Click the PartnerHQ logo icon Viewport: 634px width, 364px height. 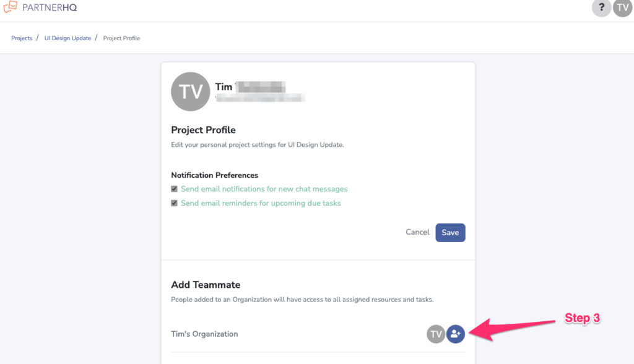point(11,7)
